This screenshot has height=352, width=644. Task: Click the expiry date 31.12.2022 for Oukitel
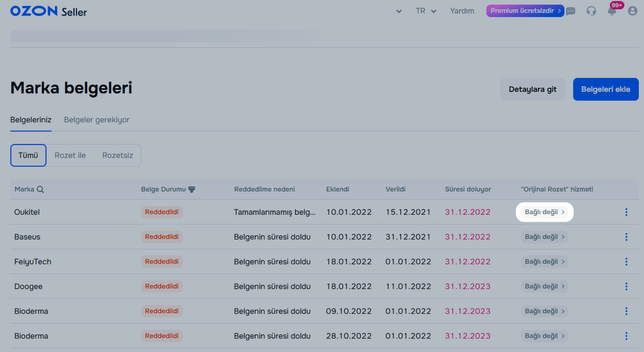point(468,212)
